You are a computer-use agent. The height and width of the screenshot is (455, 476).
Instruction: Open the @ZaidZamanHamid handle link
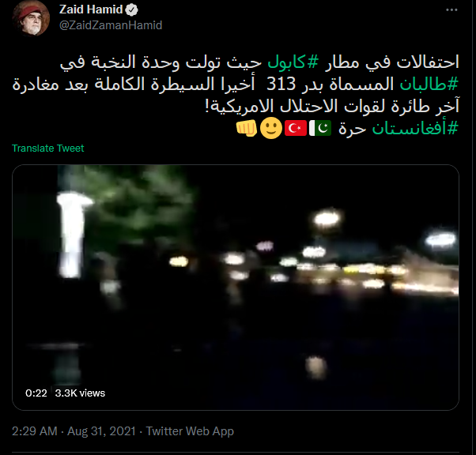pos(111,25)
